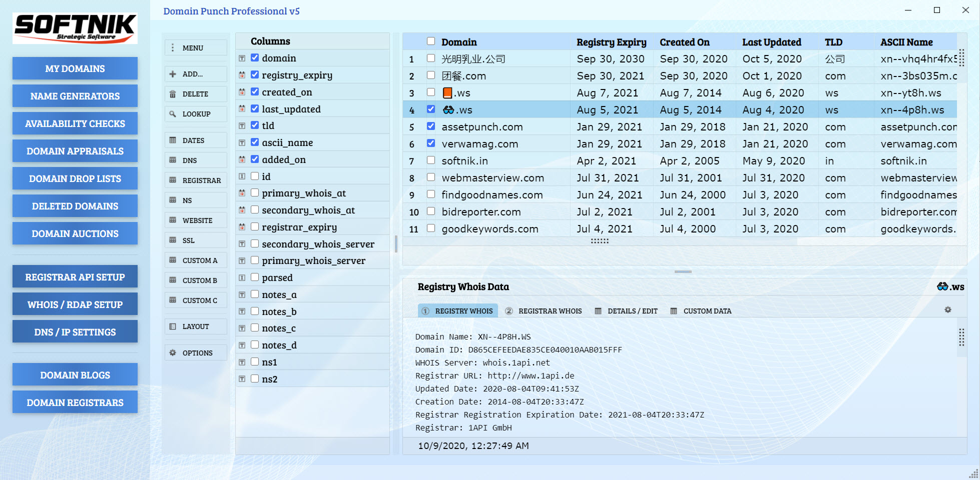Viewport: 980px width, 480px height.
Task: Sort by the Last Updated column header
Action: point(771,42)
